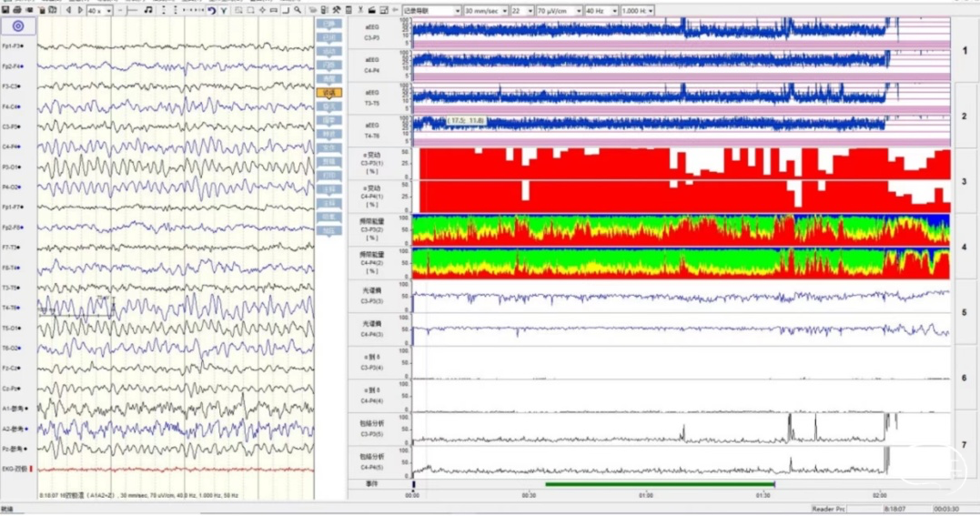Open the 40 x page-width dropdown
The width and height of the screenshot is (980, 516).
coord(100,10)
